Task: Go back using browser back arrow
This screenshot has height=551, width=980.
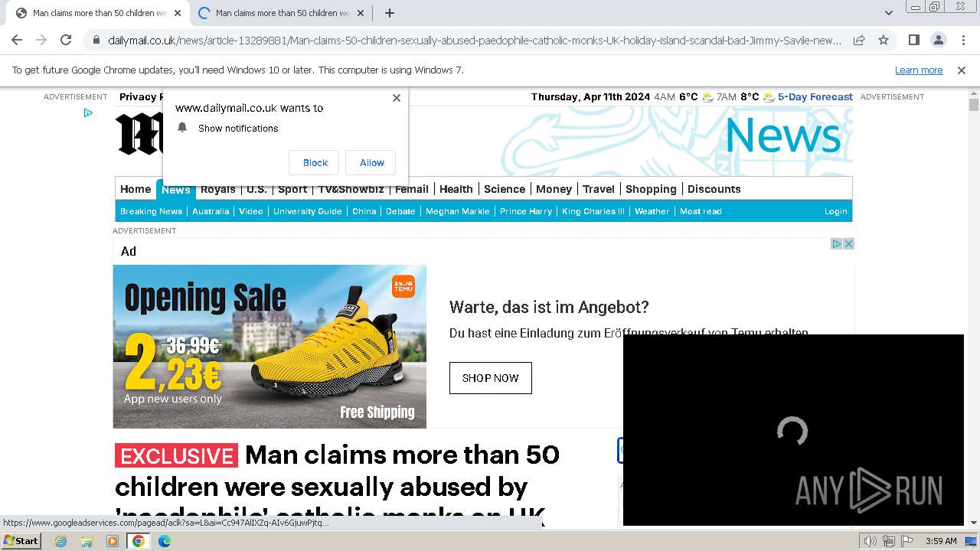Action: [17, 40]
